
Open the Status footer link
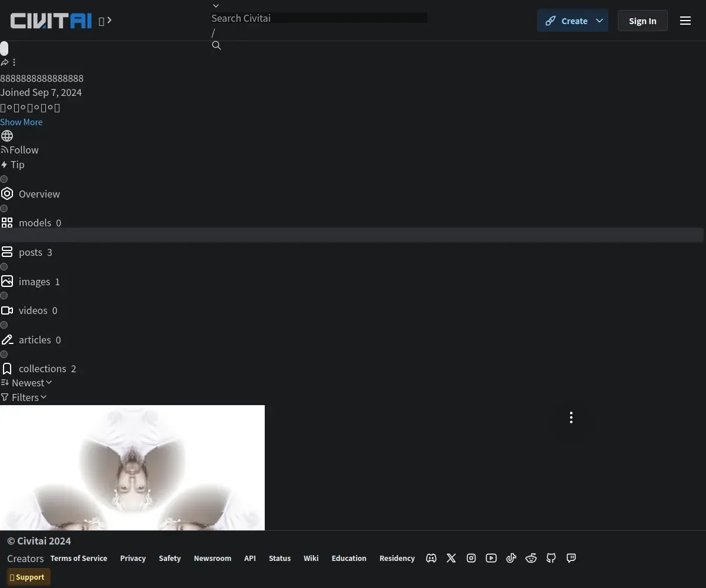click(279, 558)
